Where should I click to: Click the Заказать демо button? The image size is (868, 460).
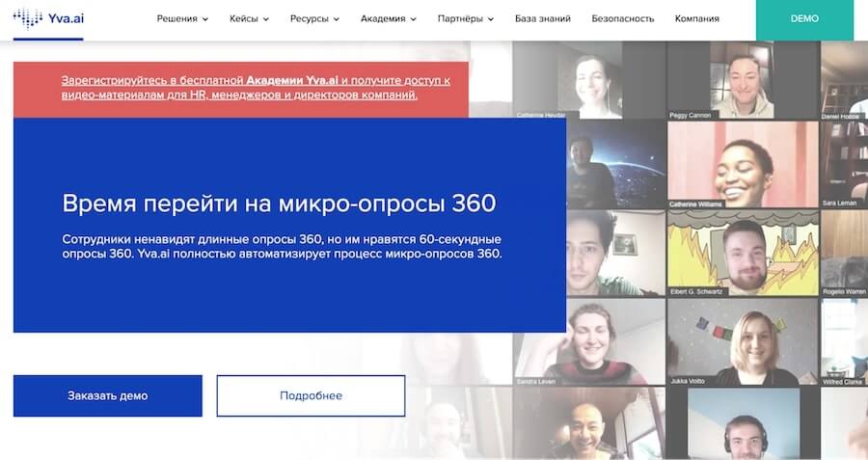(108, 395)
